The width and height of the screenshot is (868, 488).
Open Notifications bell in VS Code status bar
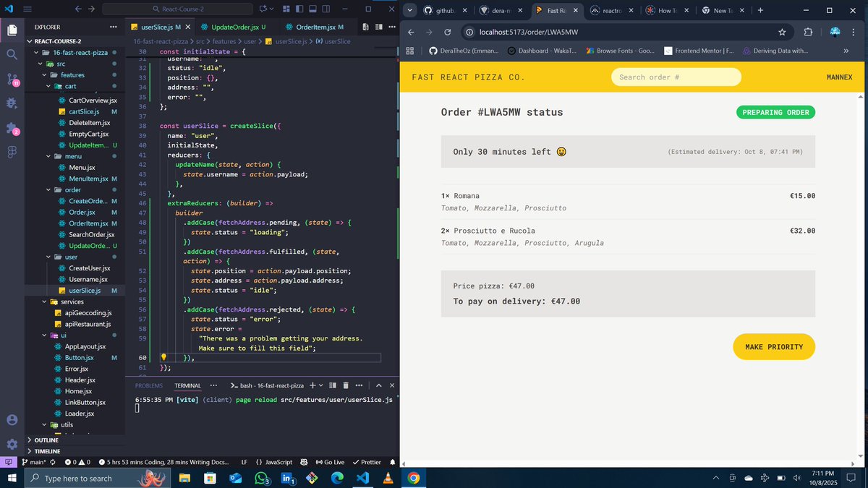click(x=393, y=462)
